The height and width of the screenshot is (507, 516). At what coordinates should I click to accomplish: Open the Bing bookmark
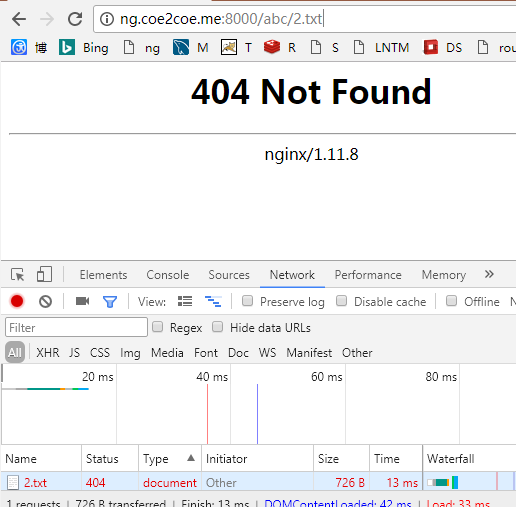pyautogui.click(x=84, y=48)
